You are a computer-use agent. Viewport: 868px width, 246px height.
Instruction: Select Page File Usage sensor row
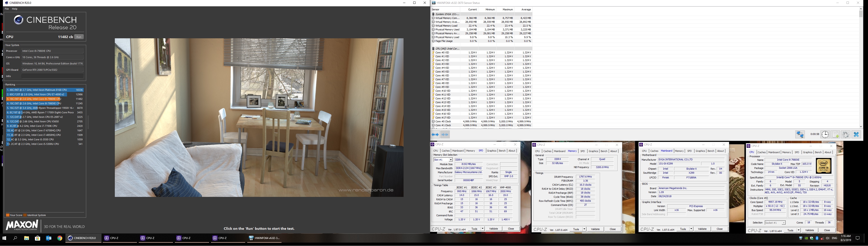(x=482, y=41)
